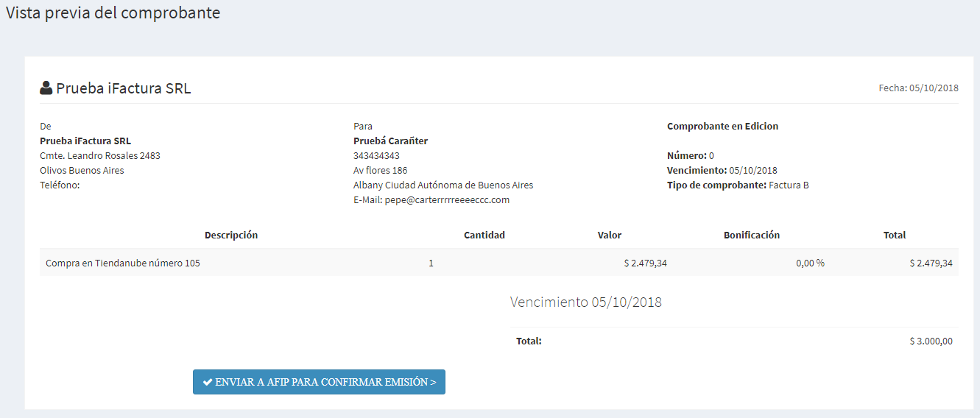Send invoice to AFIP to confirm emission

pyautogui.click(x=319, y=382)
